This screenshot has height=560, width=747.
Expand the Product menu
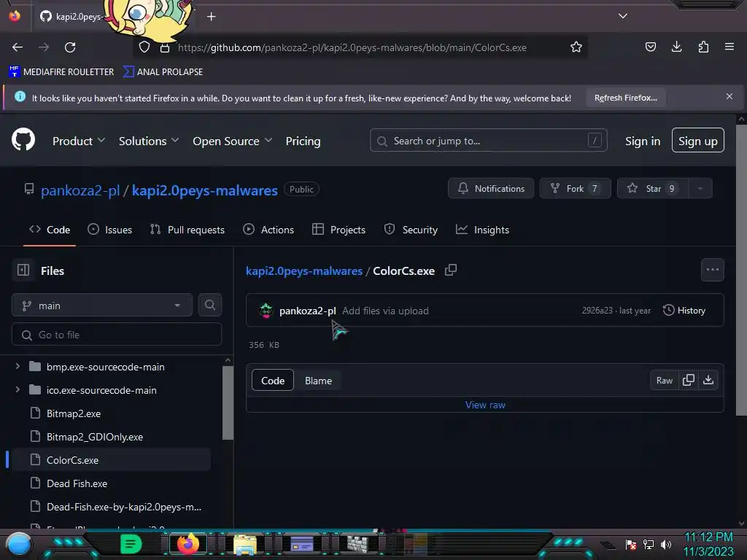pyautogui.click(x=79, y=141)
